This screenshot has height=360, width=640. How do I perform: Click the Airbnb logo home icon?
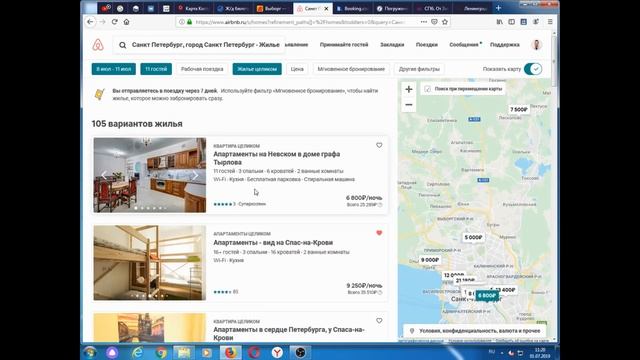coord(98,45)
